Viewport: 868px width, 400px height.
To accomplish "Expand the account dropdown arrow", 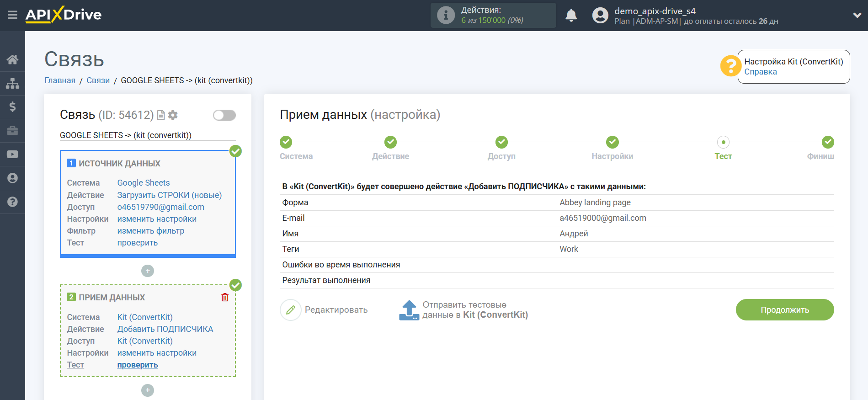I will pos(857,15).
